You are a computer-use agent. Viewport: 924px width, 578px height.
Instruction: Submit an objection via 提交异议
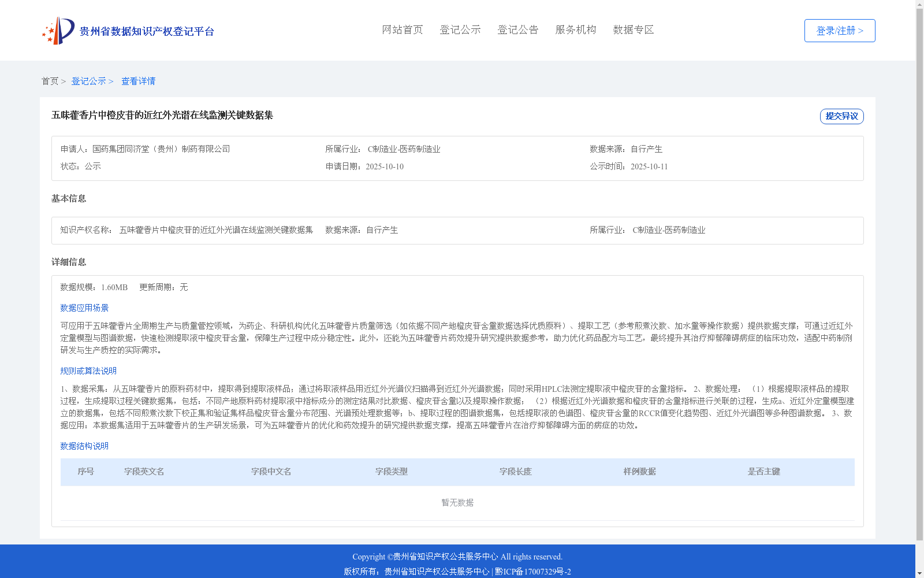pos(842,116)
